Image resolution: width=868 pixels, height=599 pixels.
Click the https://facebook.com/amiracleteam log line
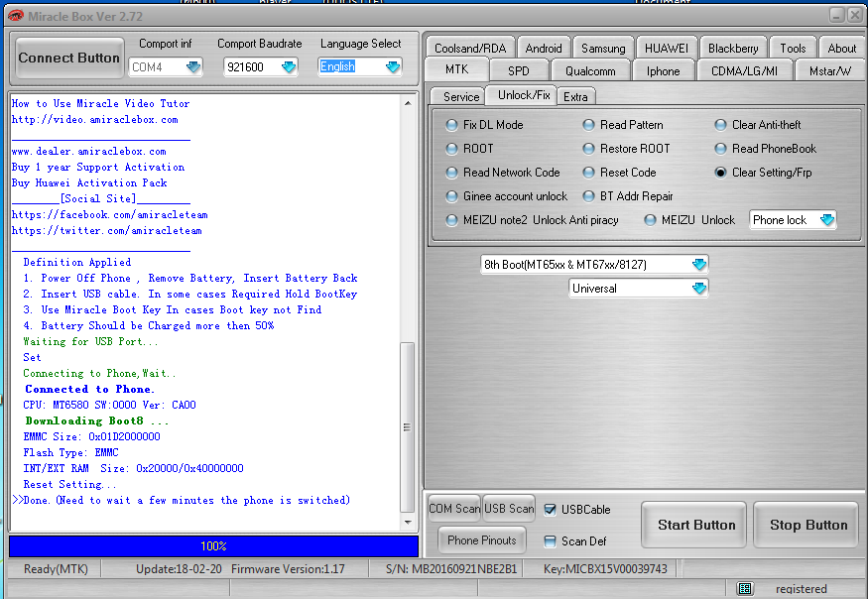pyautogui.click(x=109, y=215)
